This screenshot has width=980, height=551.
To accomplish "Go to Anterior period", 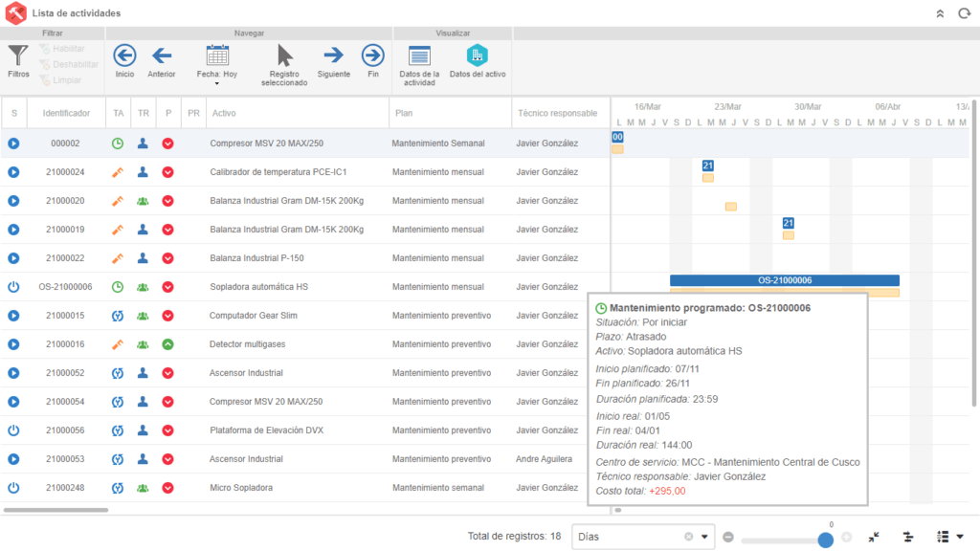I will 162,56.
